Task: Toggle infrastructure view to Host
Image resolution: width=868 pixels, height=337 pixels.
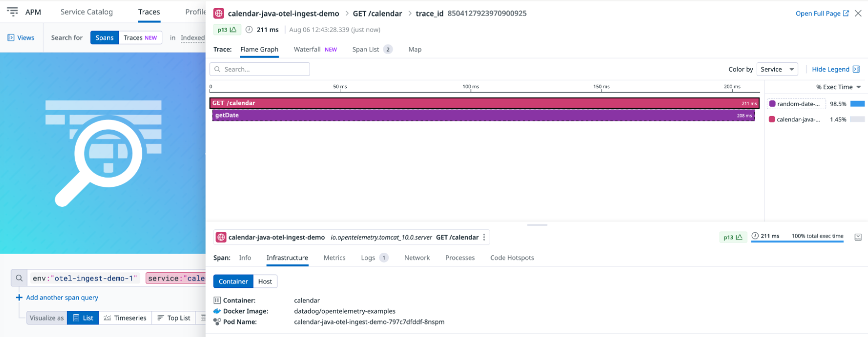Action: click(265, 281)
